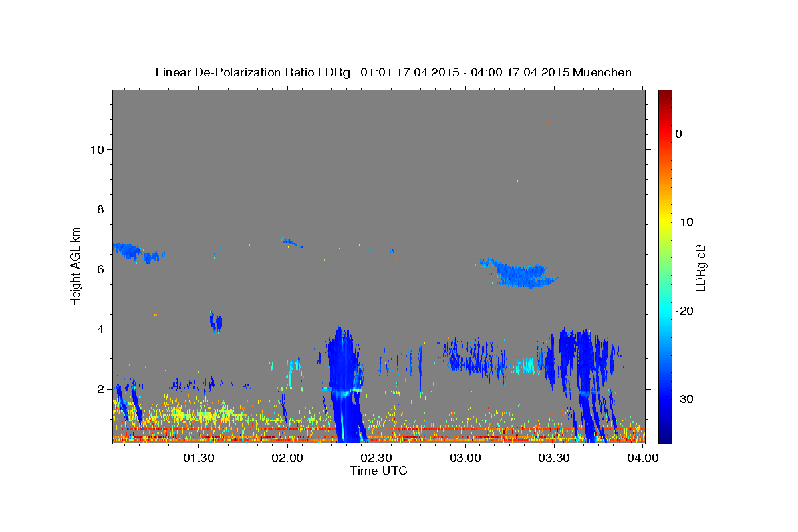
Task: Click the 03:00 time tick label
Action: point(465,458)
